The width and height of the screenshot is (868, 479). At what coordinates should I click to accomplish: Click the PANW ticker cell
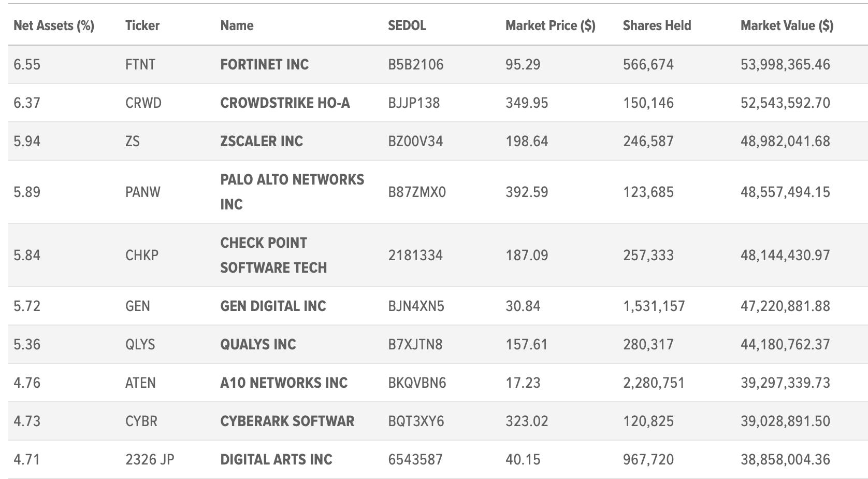tap(143, 192)
